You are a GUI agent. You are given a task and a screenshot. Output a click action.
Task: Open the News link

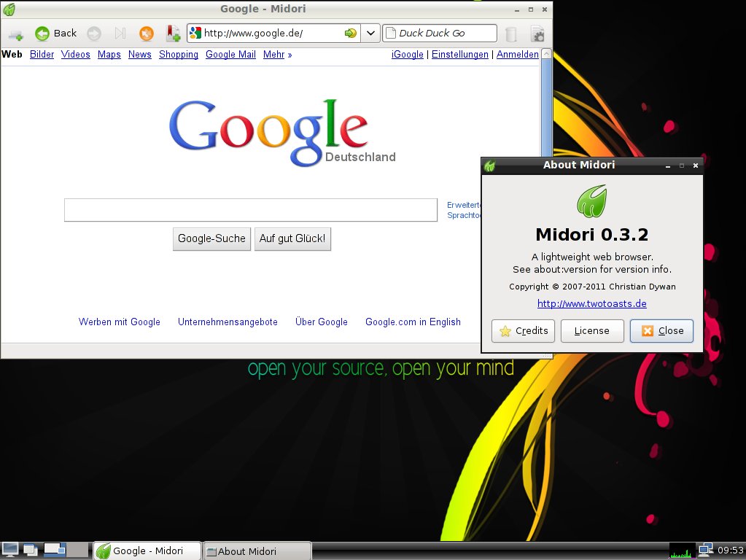click(140, 54)
